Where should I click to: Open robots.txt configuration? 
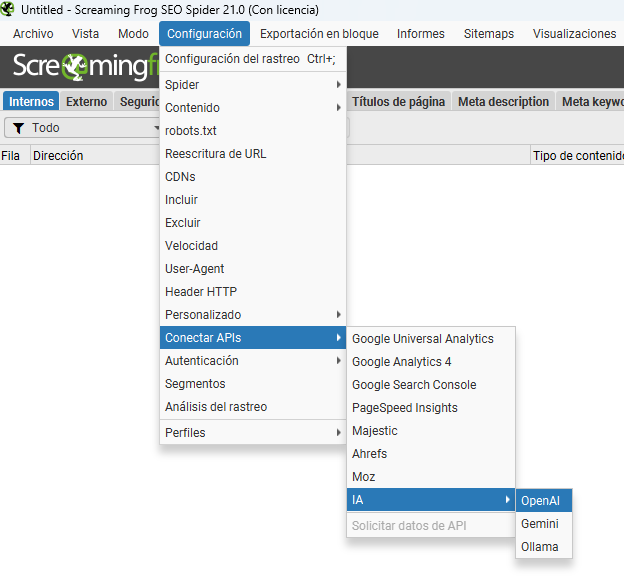click(253, 131)
